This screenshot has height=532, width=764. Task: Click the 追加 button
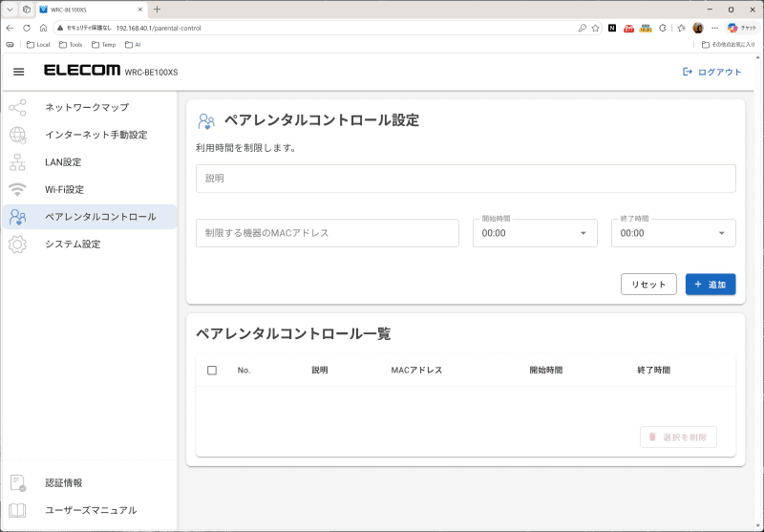tap(711, 284)
